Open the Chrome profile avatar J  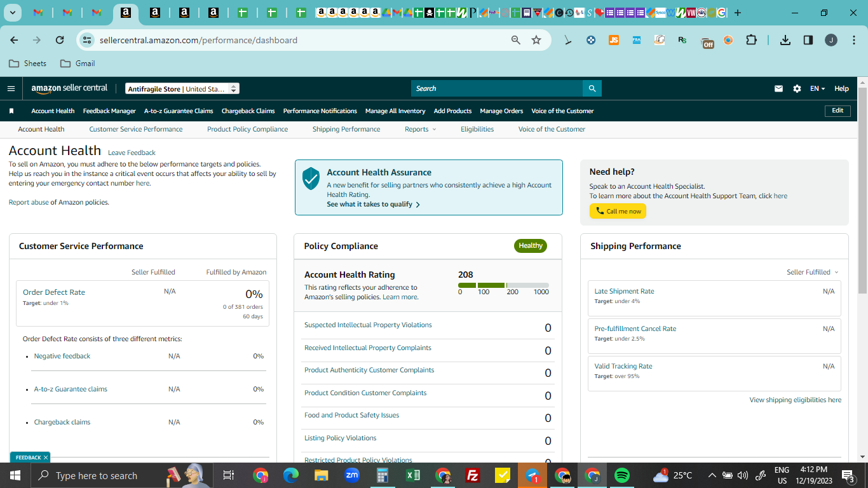[831, 40]
